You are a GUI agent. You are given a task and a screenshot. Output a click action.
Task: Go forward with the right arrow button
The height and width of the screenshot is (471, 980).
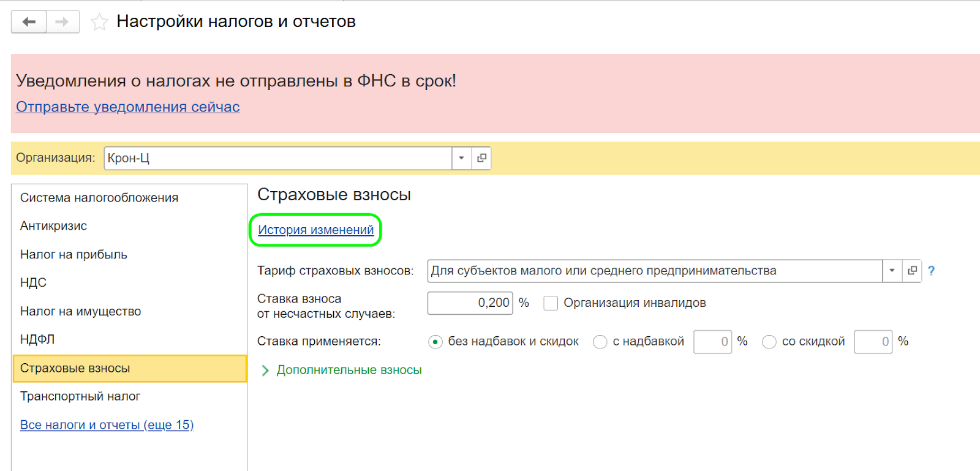62,22
